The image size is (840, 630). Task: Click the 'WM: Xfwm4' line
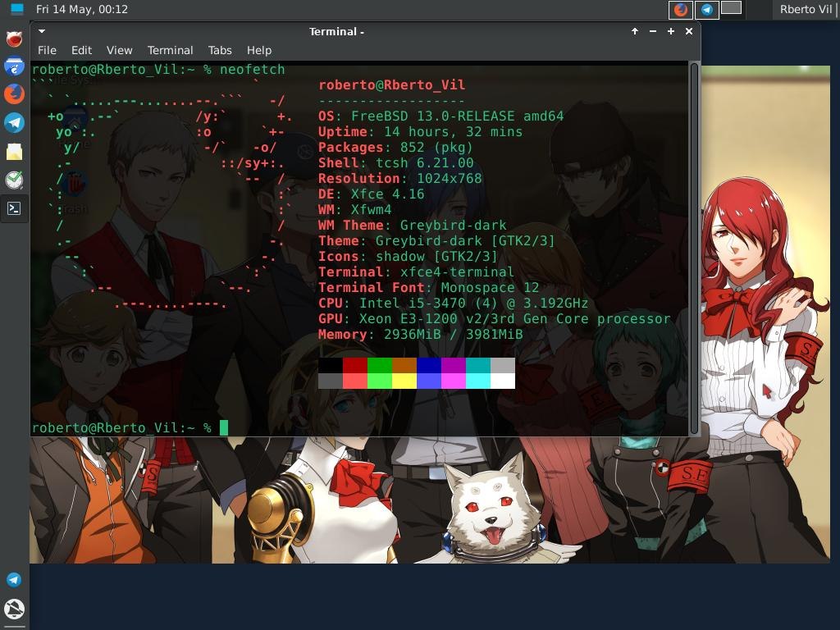pyautogui.click(x=354, y=209)
